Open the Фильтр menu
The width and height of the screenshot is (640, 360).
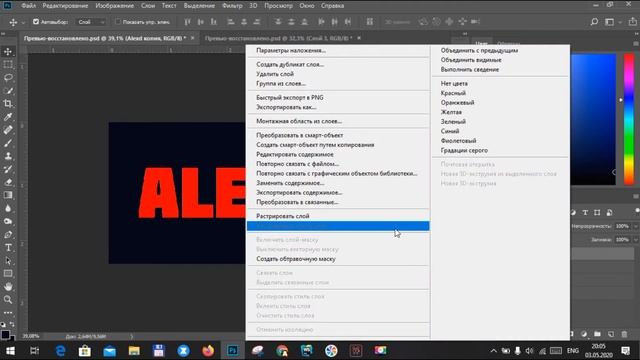(x=232, y=6)
